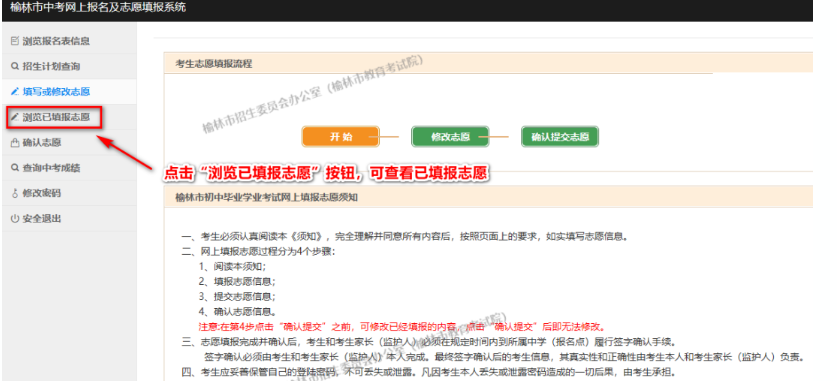The width and height of the screenshot is (837, 381).
Task: Click the key icon beside 修改密码
Action: coord(14,193)
